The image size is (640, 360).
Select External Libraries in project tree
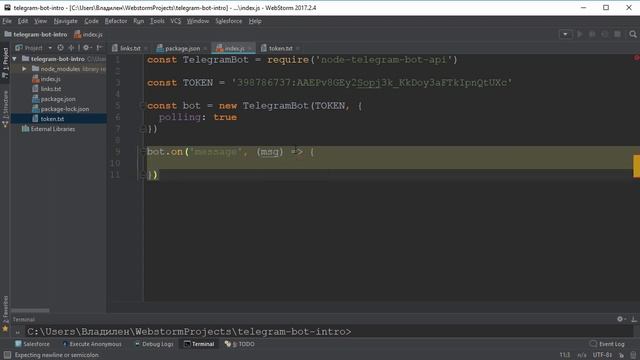(48, 129)
